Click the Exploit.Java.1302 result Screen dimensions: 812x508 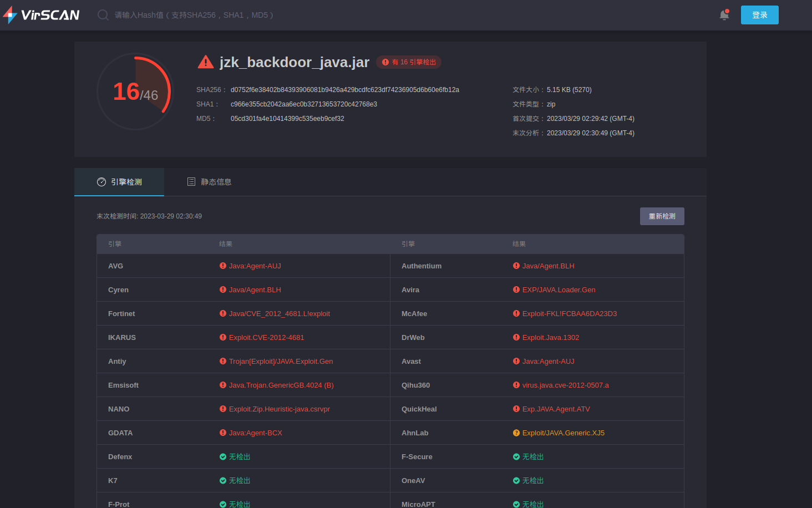tap(551, 337)
